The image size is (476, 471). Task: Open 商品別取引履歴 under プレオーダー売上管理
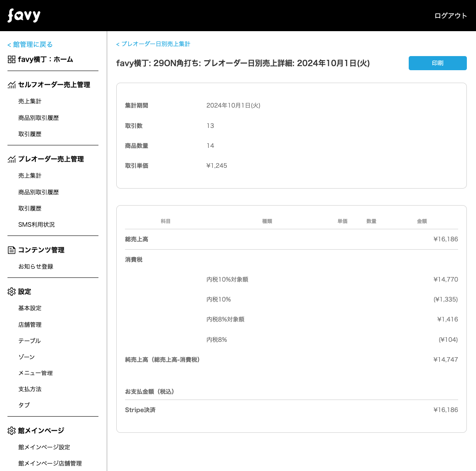tap(39, 192)
